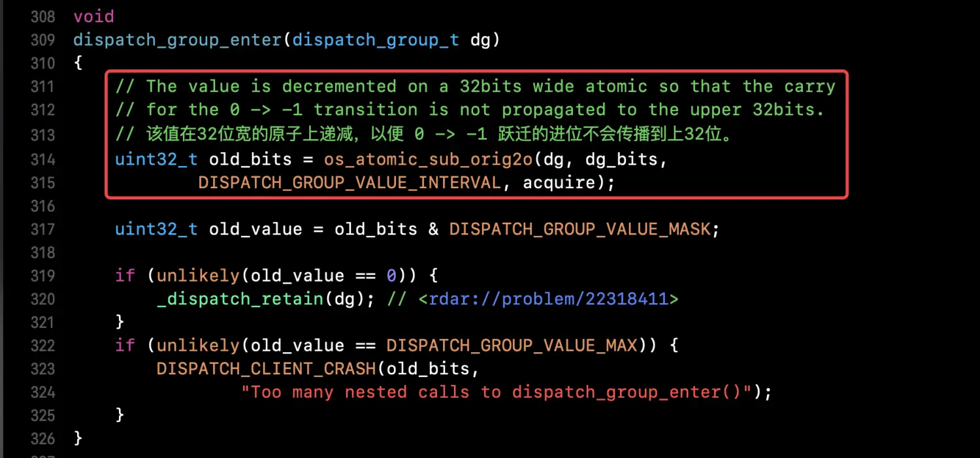
Task: Click the _dispatch_retain function call
Action: [x=240, y=299]
